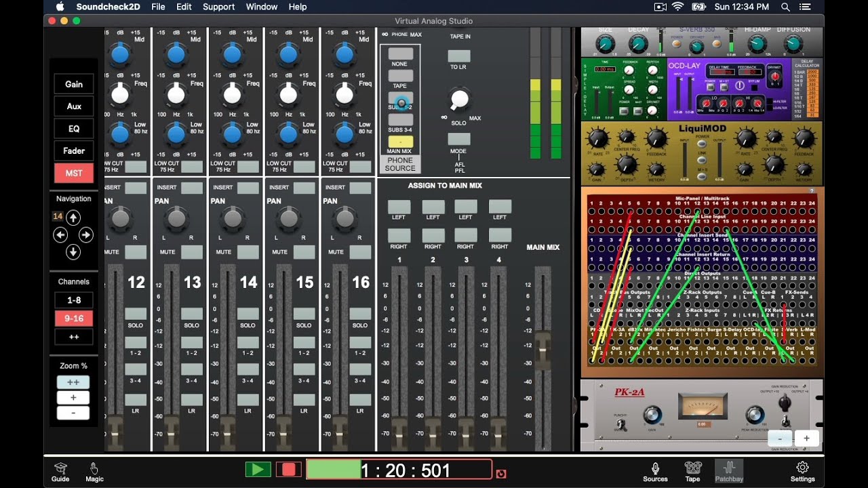Open the Sources microphone panel
868x488 pixels.
coord(655,472)
